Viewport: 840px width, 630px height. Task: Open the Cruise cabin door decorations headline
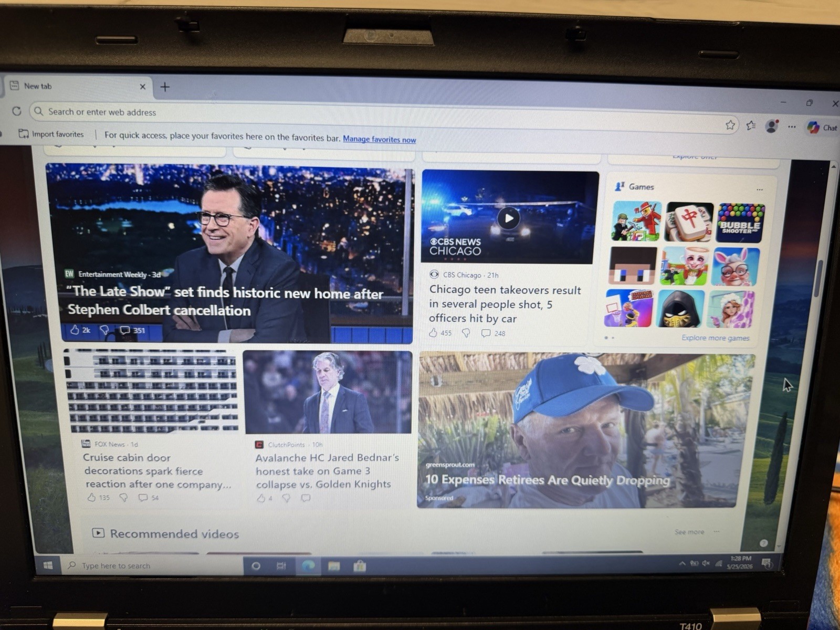(157, 471)
